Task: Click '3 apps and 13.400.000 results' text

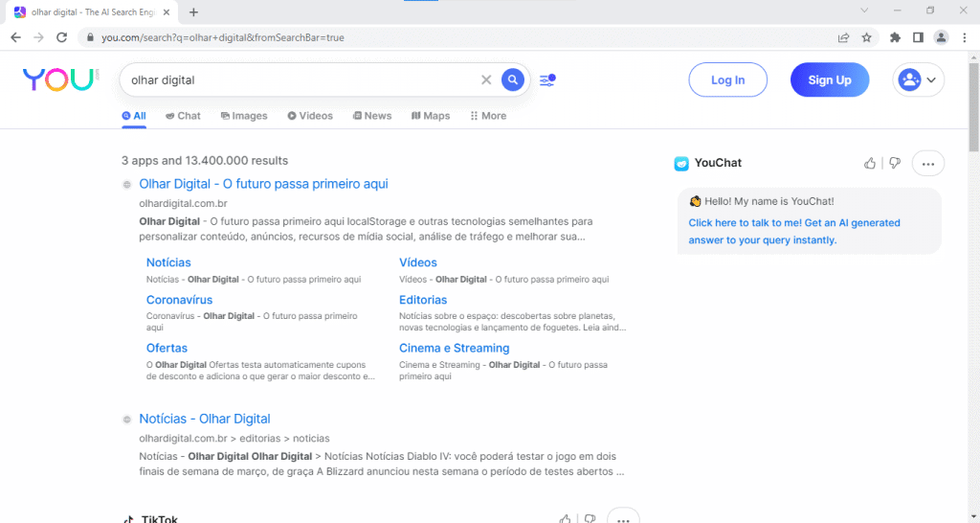Action: pyautogui.click(x=205, y=161)
